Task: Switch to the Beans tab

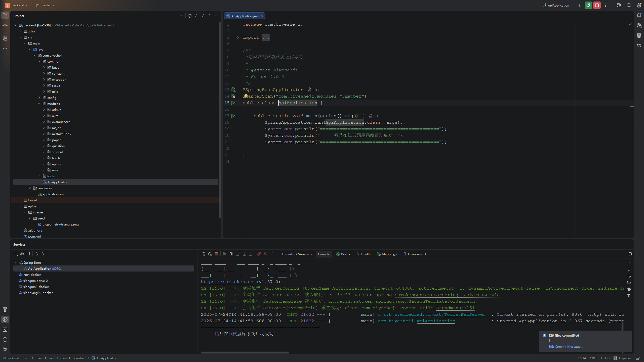Action: pos(343,254)
